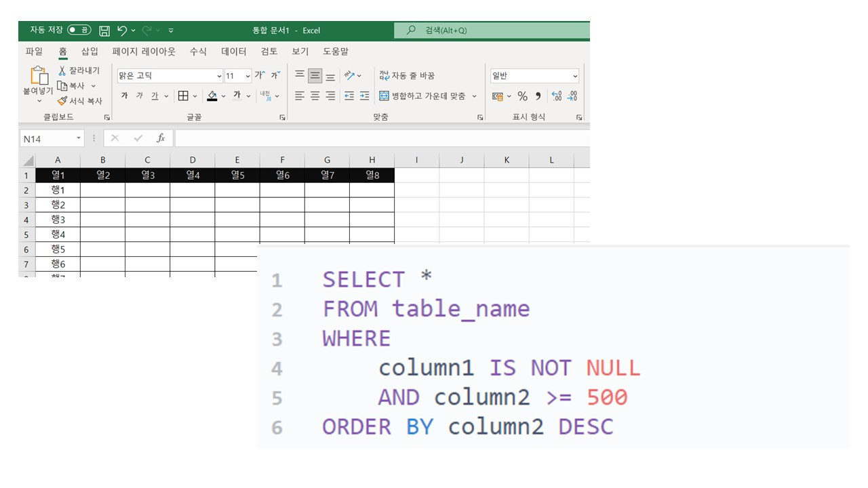Open the font size 11 dropdown
Image resolution: width=868 pixels, height=488 pixels.
248,76
